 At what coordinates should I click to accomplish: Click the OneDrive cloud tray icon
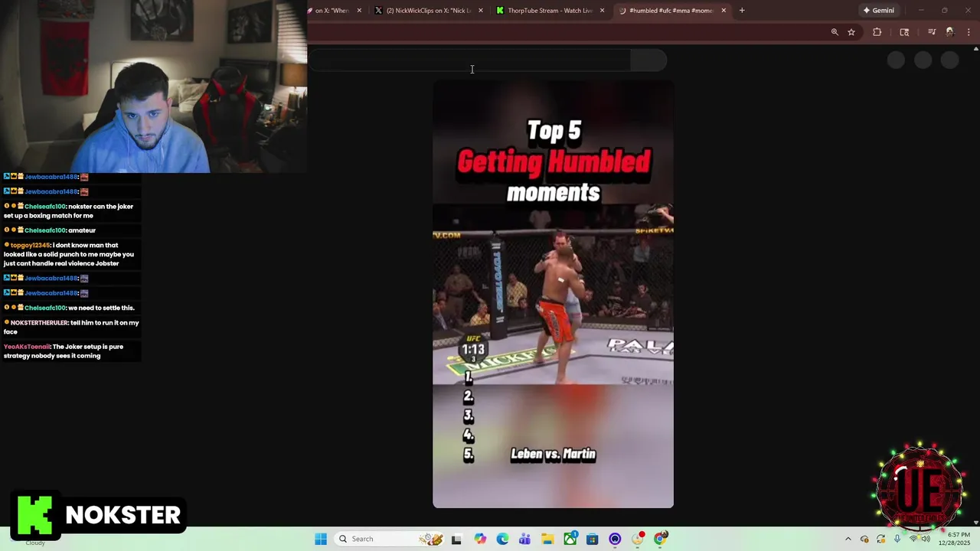(x=864, y=539)
